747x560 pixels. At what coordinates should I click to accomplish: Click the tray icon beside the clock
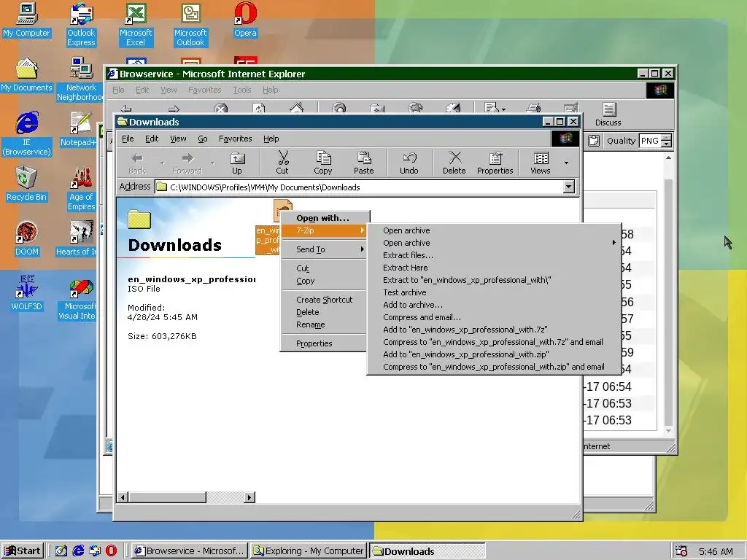coord(681,551)
